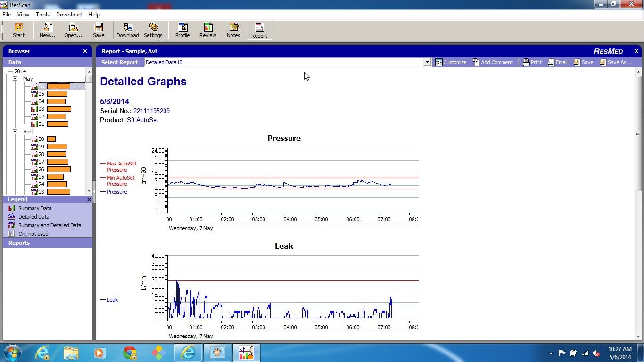Collapse the 2014 tree node
644x362 pixels.
pyautogui.click(x=6, y=71)
